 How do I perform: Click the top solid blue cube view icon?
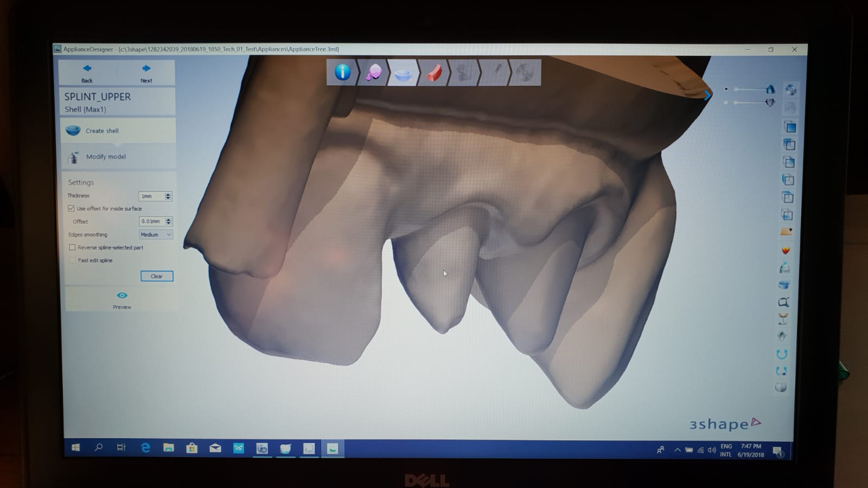click(790, 127)
